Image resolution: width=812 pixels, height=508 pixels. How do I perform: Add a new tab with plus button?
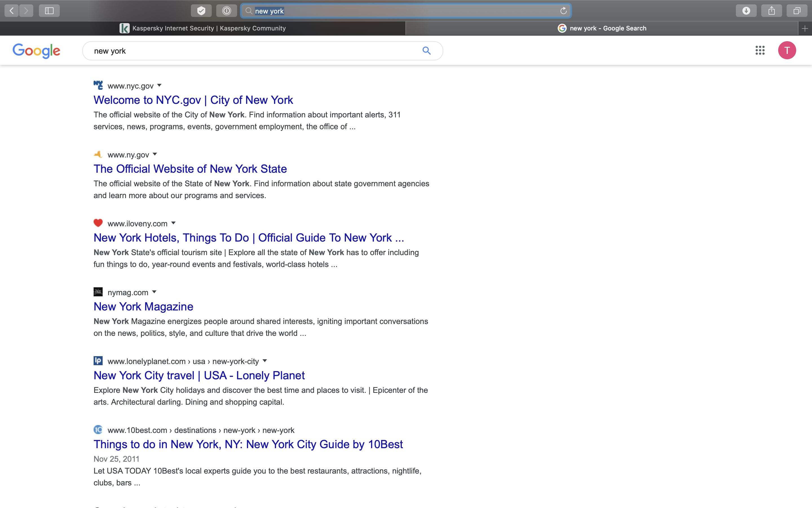click(805, 29)
